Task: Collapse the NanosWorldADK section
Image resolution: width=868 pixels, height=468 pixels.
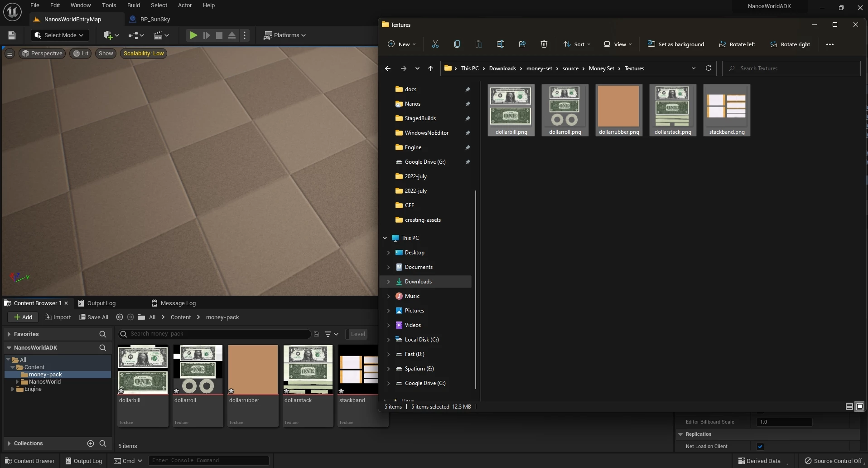Action: (x=9, y=348)
